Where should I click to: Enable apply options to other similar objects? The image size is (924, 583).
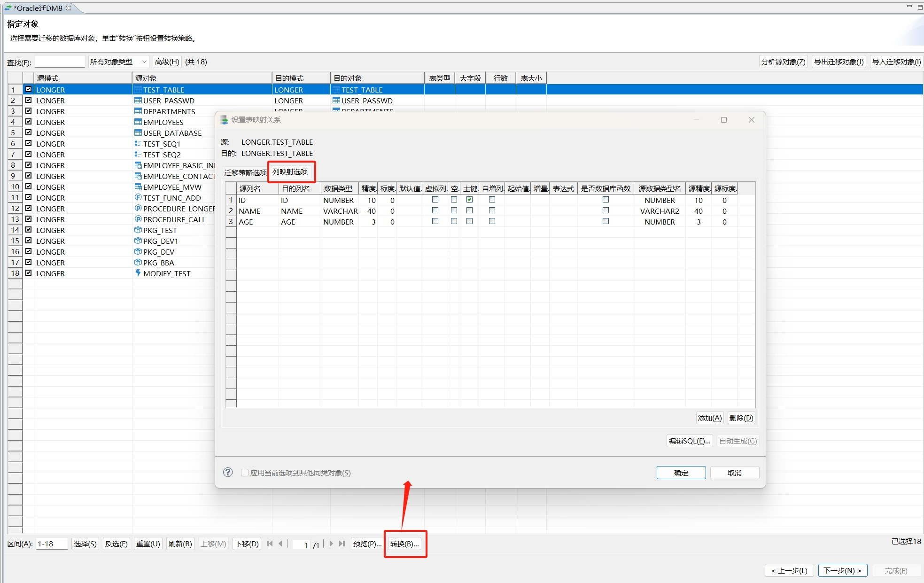click(245, 473)
